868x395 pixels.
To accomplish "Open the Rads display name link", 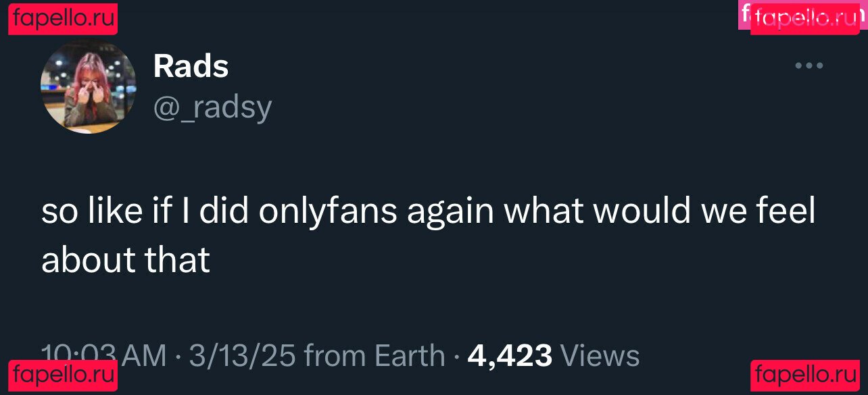I will 191,66.
